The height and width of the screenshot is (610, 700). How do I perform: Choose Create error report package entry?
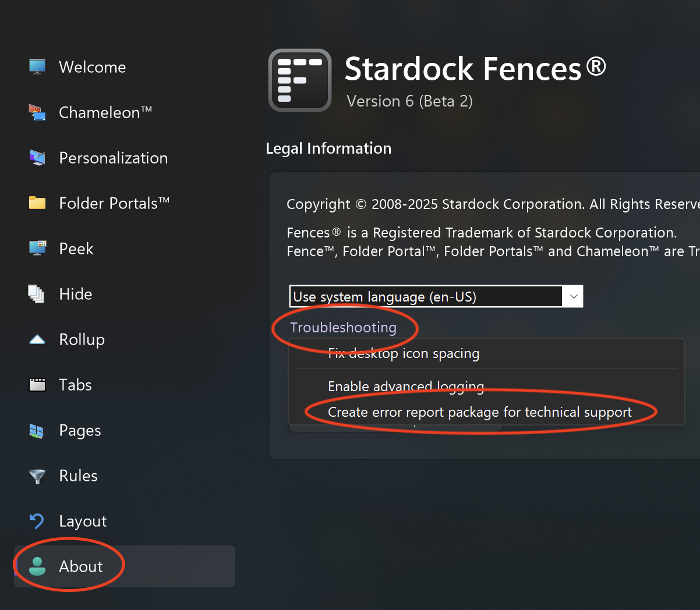[480, 412]
